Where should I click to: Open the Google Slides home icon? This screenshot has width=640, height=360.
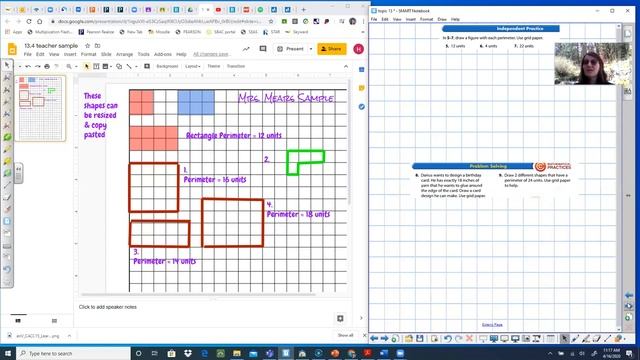[12, 49]
